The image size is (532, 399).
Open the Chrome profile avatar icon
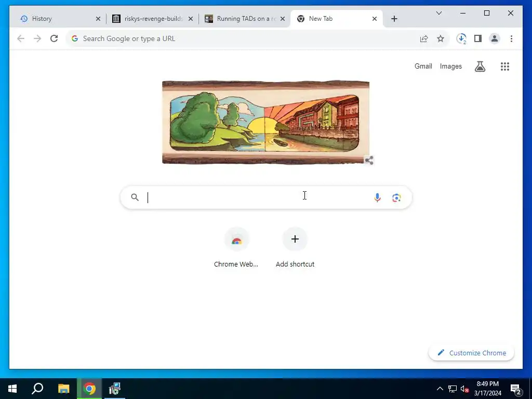coord(495,38)
